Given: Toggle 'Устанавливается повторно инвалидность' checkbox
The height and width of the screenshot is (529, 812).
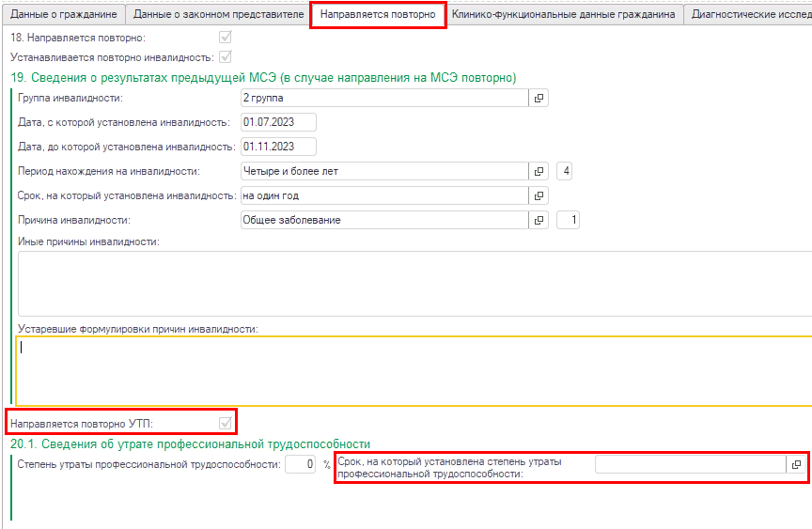Looking at the screenshot, I should click(225, 57).
